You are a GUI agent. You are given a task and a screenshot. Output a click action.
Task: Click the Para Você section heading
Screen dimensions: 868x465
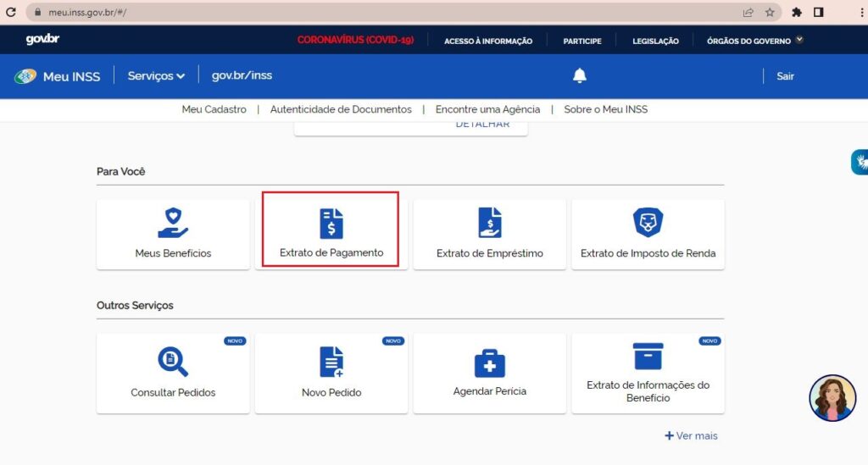pyautogui.click(x=120, y=171)
